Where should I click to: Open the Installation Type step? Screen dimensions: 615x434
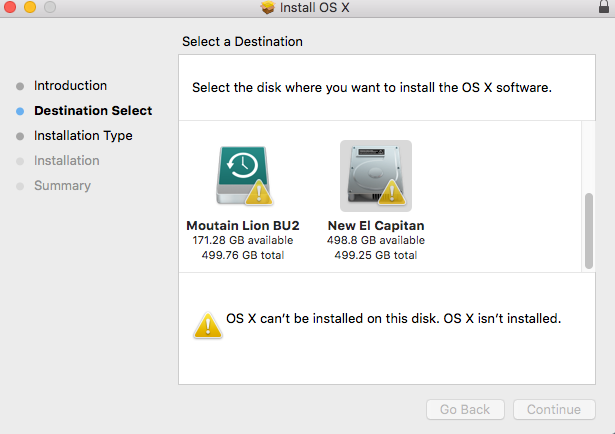[83, 136]
